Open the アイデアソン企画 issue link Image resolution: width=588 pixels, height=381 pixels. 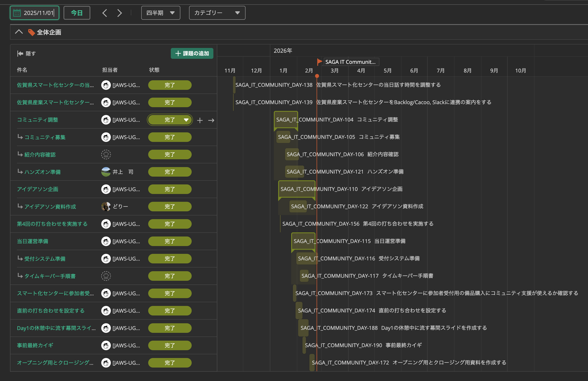coord(38,189)
